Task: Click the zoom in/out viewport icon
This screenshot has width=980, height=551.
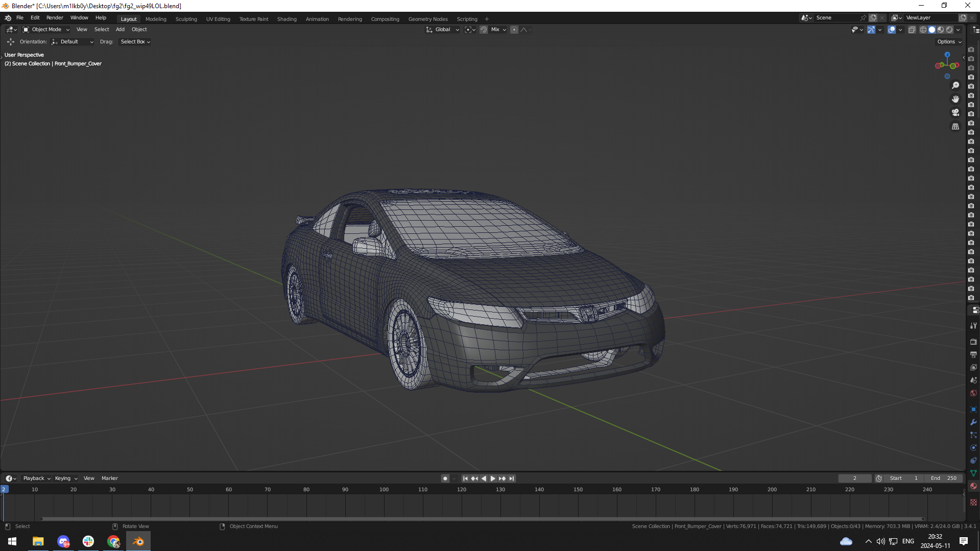Action: pyautogui.click(x=955, y=86)
